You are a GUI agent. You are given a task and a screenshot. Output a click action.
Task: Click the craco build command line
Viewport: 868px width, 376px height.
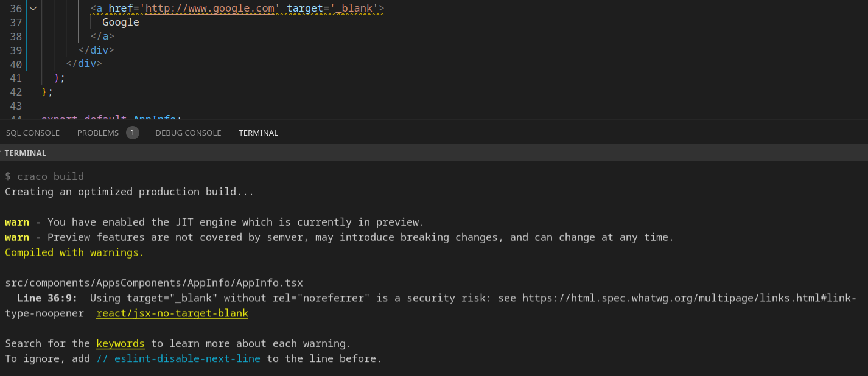click(44, 176)
